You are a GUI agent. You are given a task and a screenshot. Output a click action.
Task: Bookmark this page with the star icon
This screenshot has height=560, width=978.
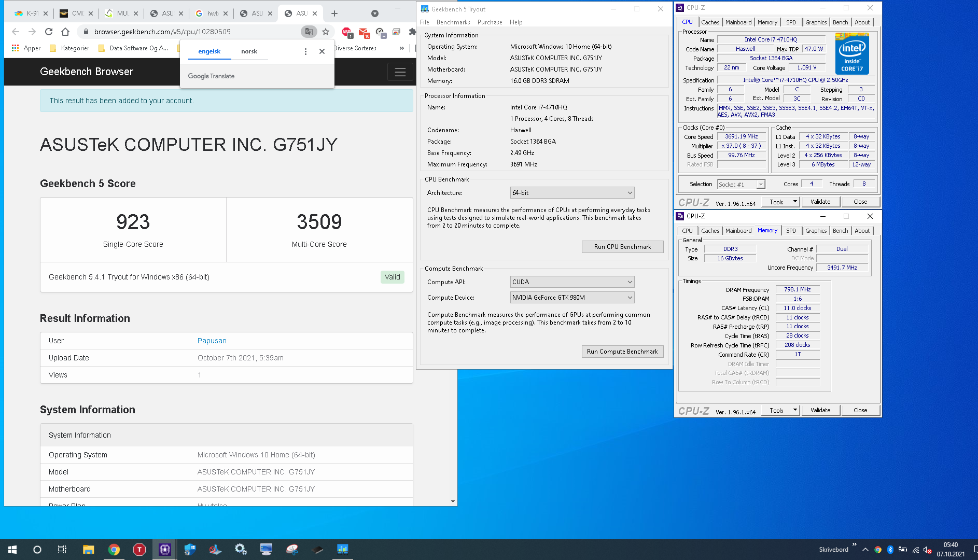coord(326,32)
